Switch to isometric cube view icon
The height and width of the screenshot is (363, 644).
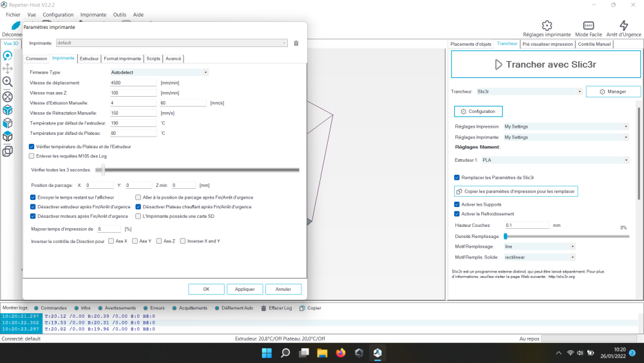click(x=7, y=110)
